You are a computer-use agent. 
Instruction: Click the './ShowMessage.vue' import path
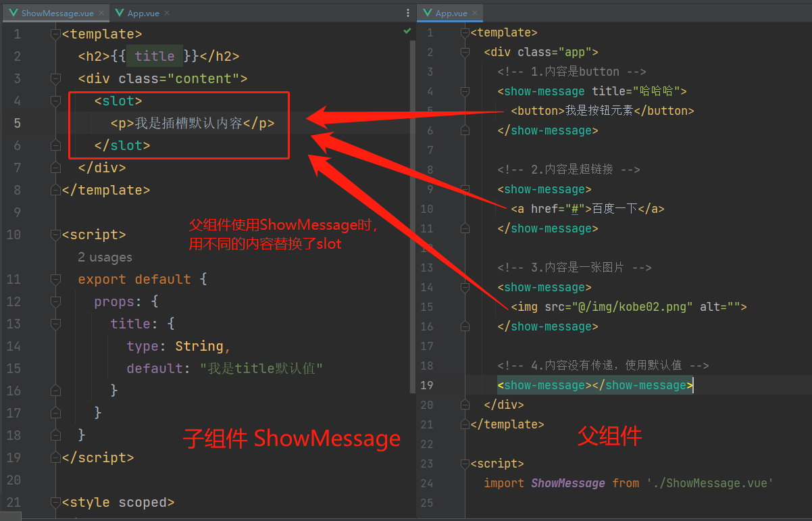pyautogui.click(x=709, y=483)
